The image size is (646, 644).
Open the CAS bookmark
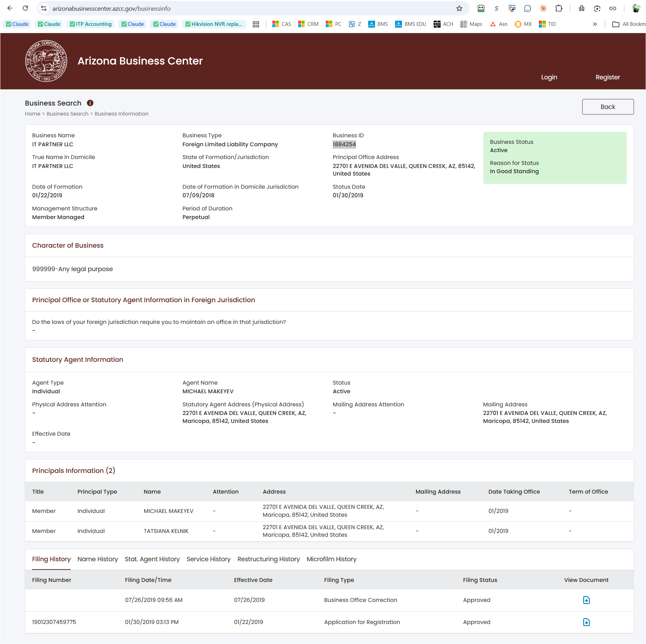(x=282, y=24)
